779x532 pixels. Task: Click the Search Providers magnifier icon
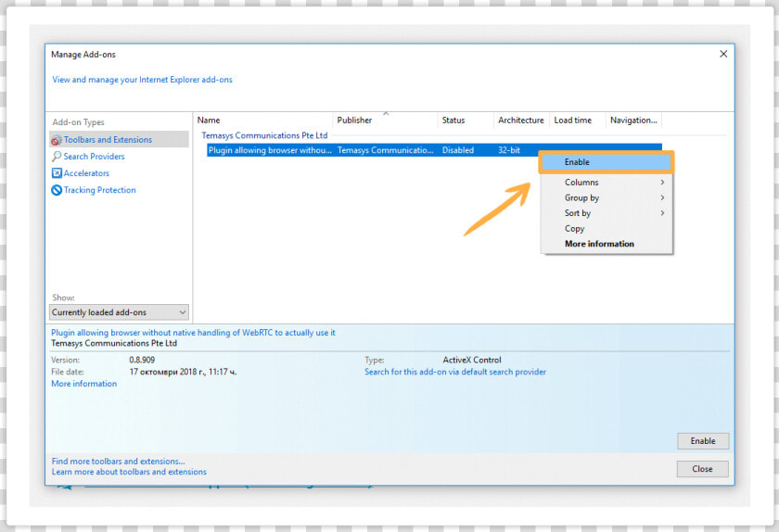[57, 157]
